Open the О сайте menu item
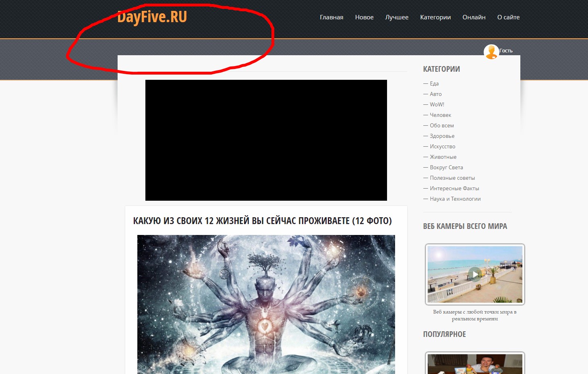Image resolution: width=588 pixels, height=374 pixels. pos(508,17)
